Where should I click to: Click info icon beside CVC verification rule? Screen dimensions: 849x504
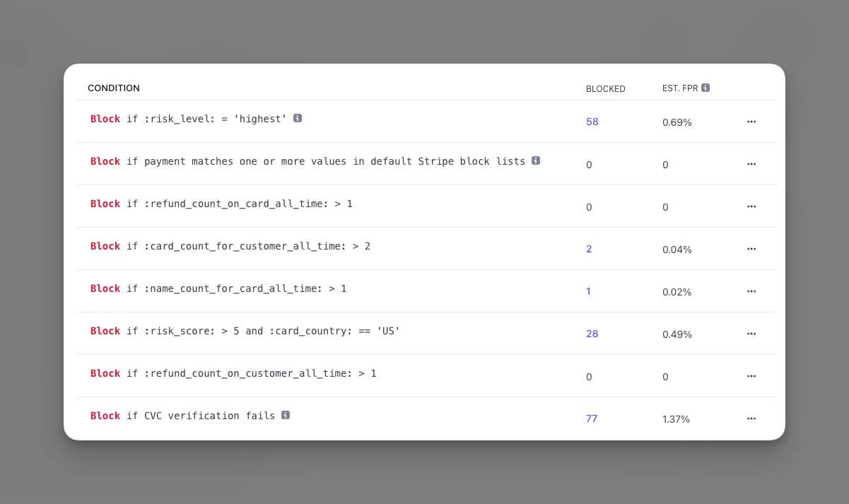click(x=286, y=415)
